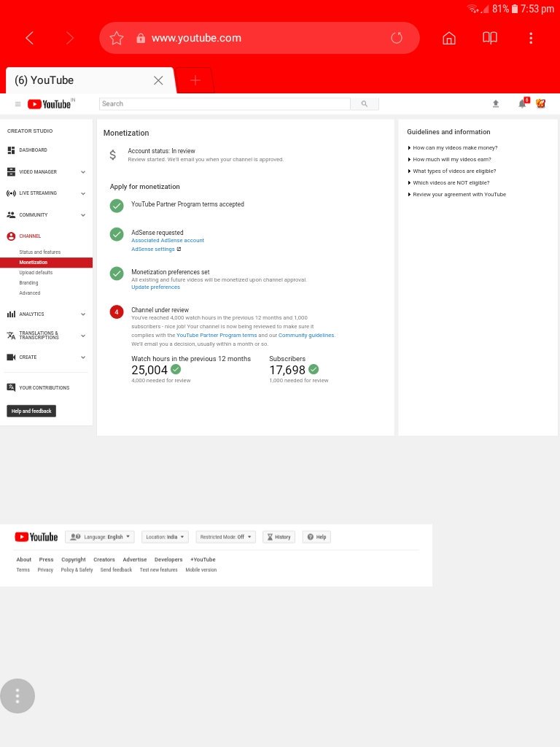Expand Translations & Transcriptions section
The height and width of the screenshot is (747, 560).
(83, 336)
